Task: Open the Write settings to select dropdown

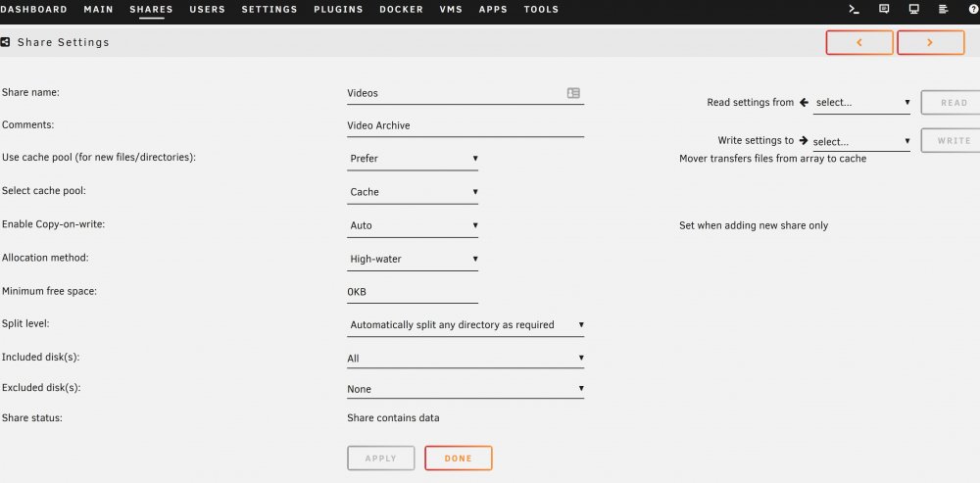Action: [861, 141]
